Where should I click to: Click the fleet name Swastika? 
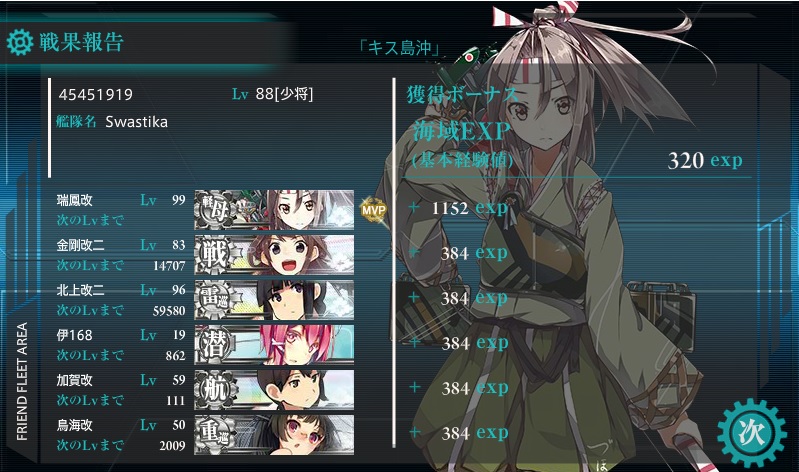click(x=137, y=122)
